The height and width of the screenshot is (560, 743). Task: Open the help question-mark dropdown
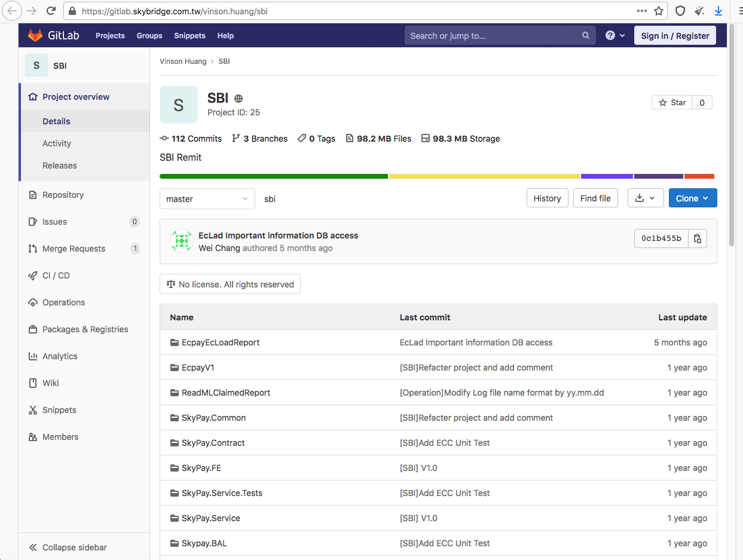click(615, 36)
